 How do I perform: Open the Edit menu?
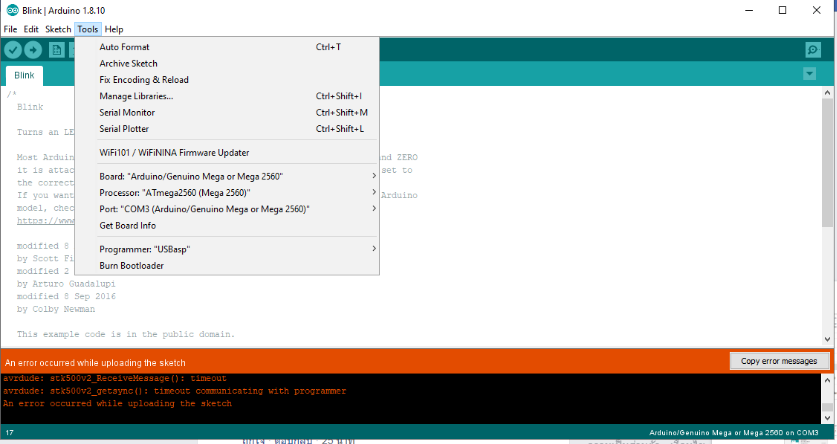tap(31, 29)
